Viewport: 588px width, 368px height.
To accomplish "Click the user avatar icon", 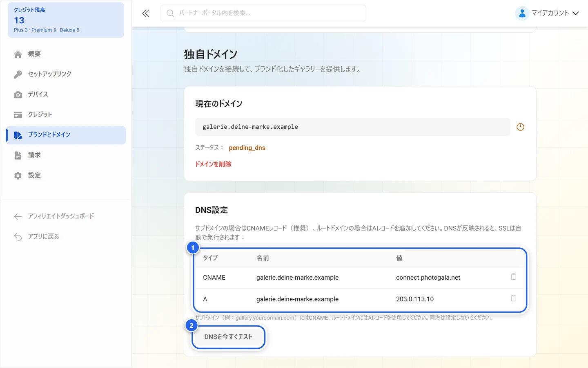I will (522, 13).
